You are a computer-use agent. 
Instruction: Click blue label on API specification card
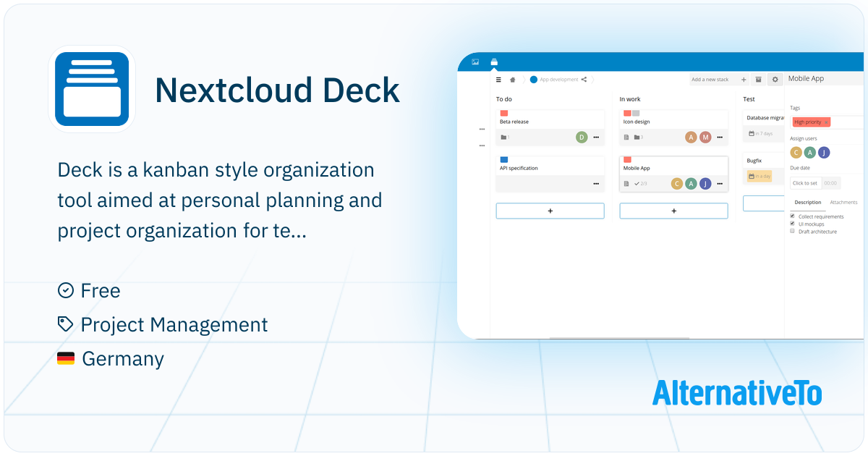pos(503,159)
